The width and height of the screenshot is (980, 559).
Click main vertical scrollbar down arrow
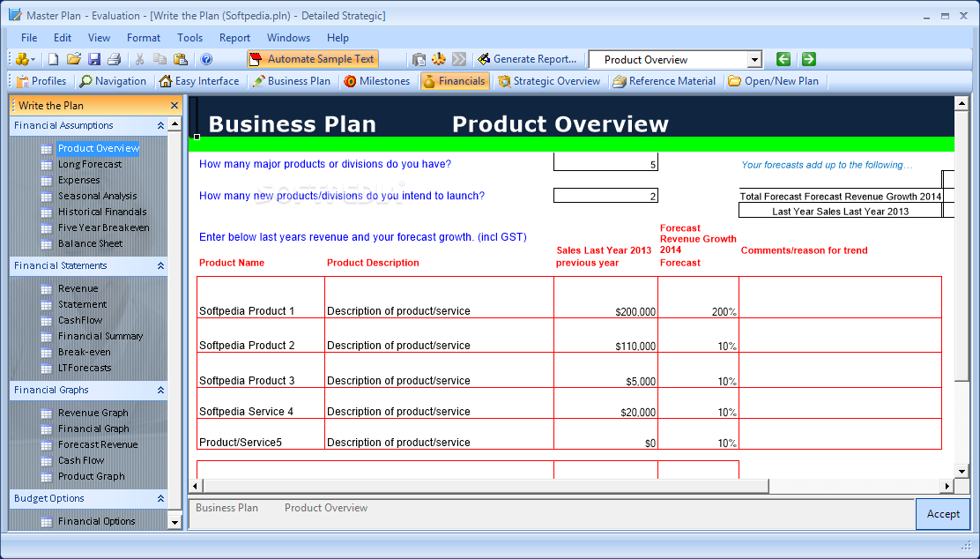(961, 472)
